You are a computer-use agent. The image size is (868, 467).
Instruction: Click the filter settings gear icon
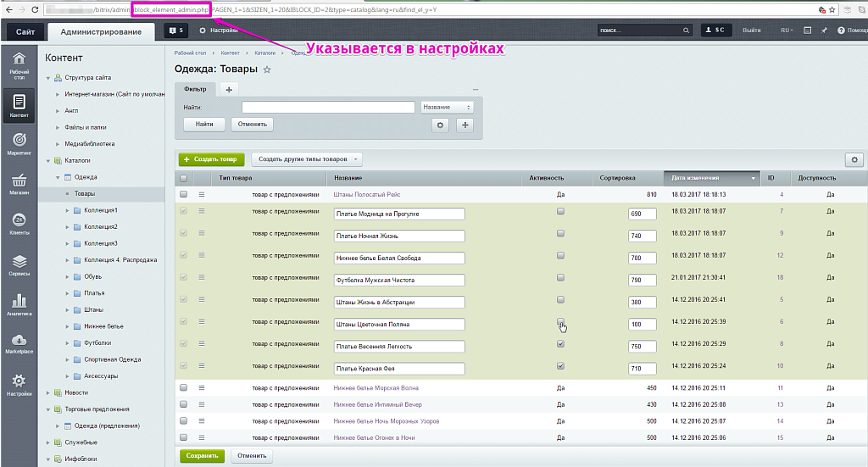(x=439, y=125)
